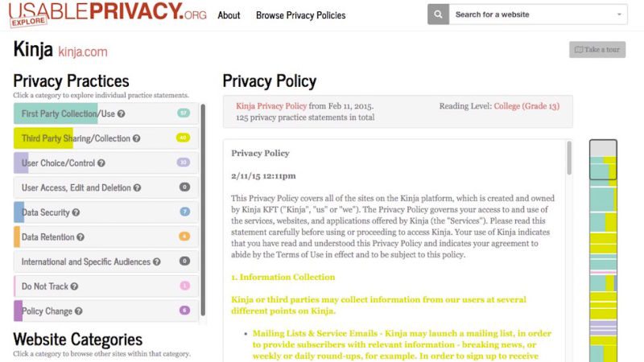This screenshot has width=644, height=362.
Task: Click help icon next to Third Party Sharing/Collection
Action: 136,138
